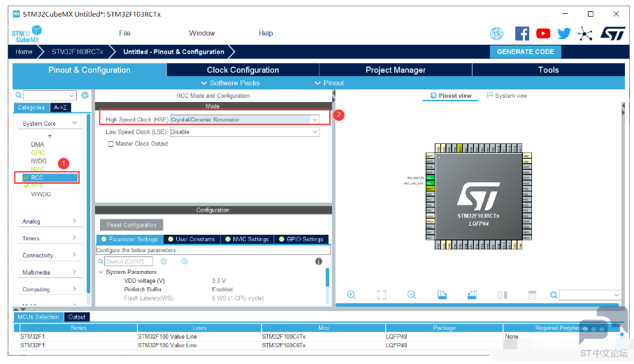The width and height of the screenshot is (634, 364).
Task: Click the parameter search input field
Action: point(128,261)
